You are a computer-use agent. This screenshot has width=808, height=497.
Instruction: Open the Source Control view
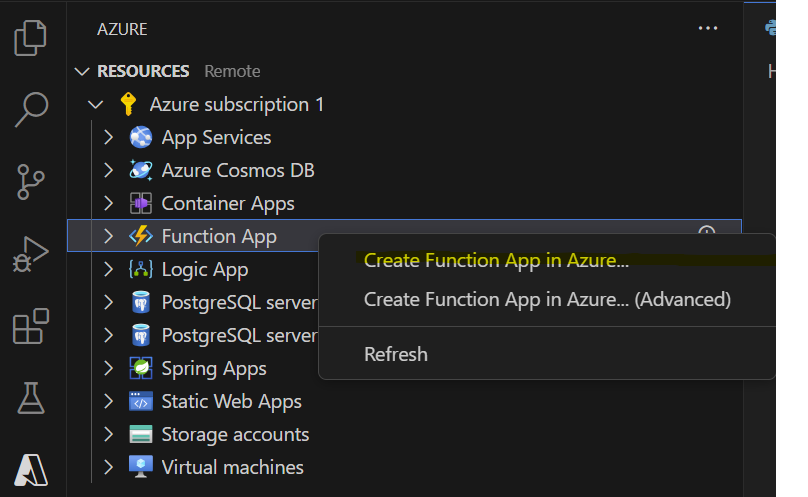click(x=30, y=181)
